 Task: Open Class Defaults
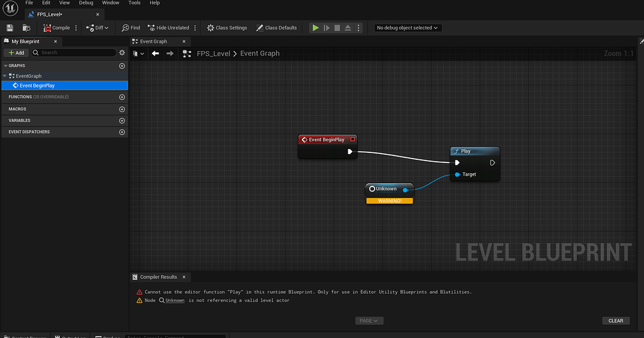[277, 28]
